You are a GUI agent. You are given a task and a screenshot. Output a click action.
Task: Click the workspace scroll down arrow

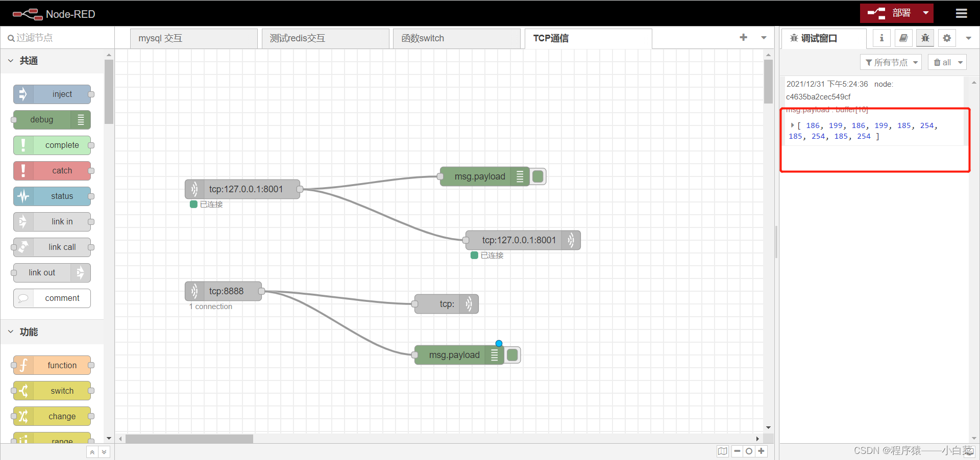(768, 428)
